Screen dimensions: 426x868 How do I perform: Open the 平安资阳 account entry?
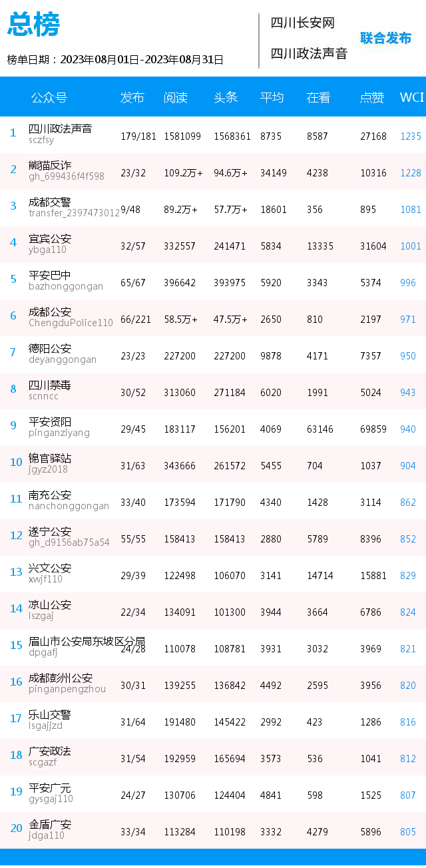(x=49, y=421)
